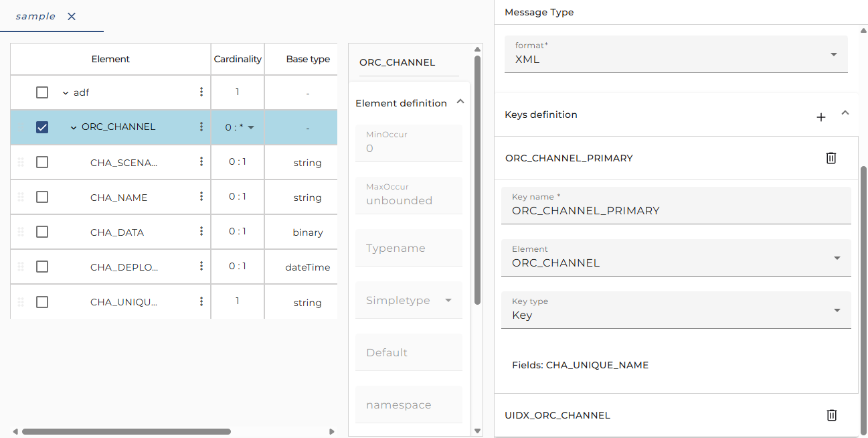Screen dimensions: 868x438
Task: Check the CHA_DEPLO element checkbox
Action: coord(42,267)
